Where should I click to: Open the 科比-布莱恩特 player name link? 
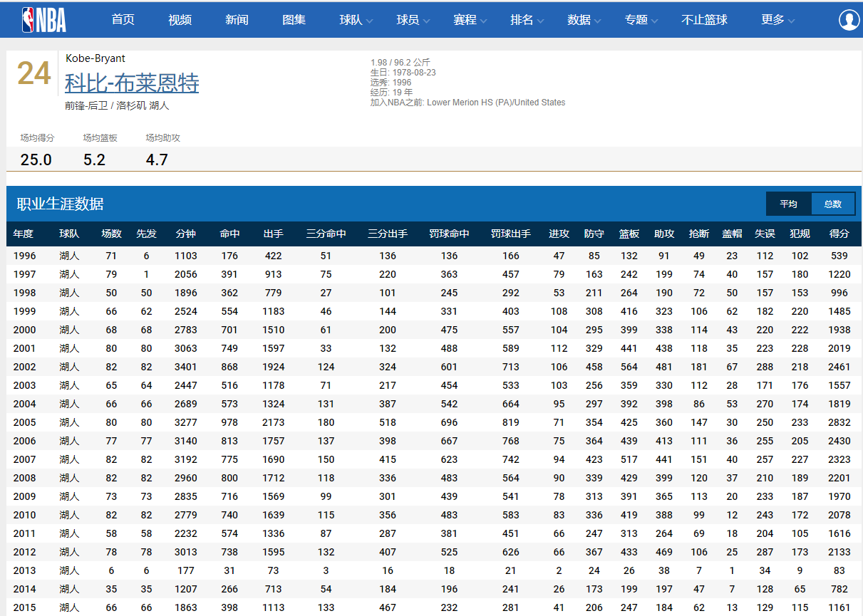[132, 83]
